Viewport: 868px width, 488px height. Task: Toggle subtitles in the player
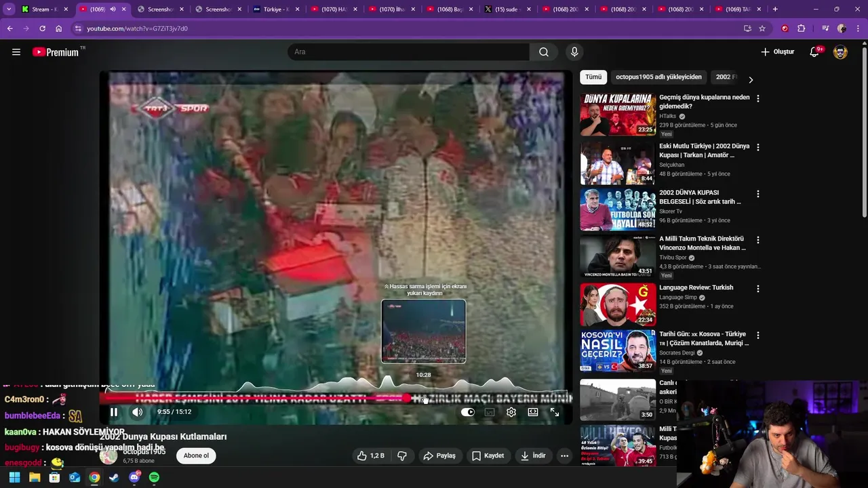coord(490,412)
